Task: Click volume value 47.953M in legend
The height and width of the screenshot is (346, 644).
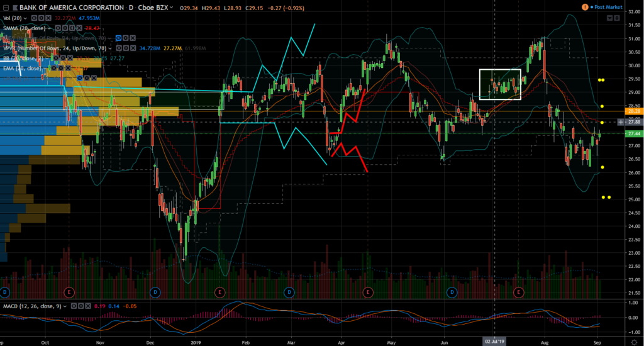Action: 89,18
